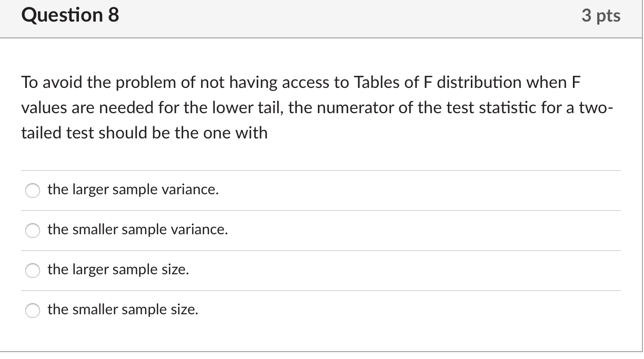The image size is (644, 359).
Task: Select the radio button for larger sample size
Action: [33, 271]
